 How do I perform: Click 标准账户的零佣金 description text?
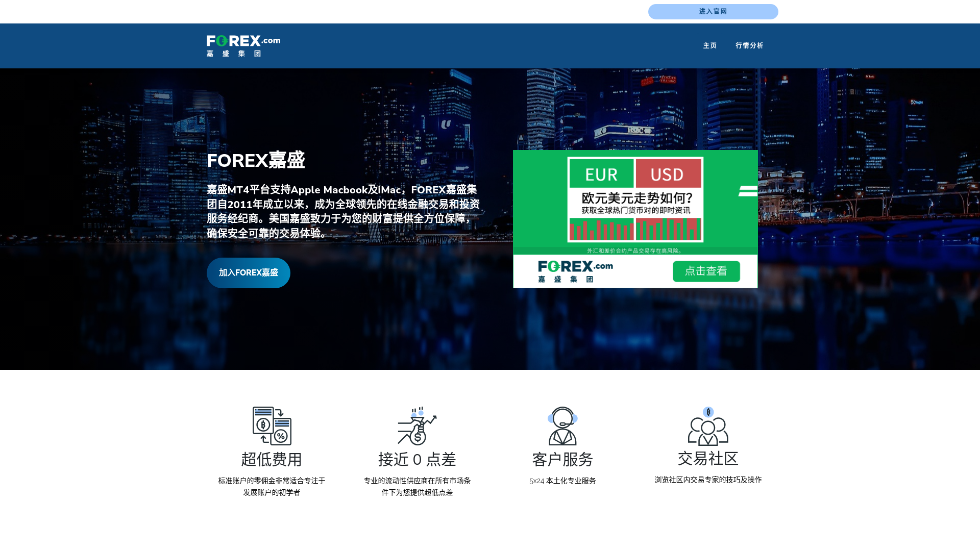(272, 487)
